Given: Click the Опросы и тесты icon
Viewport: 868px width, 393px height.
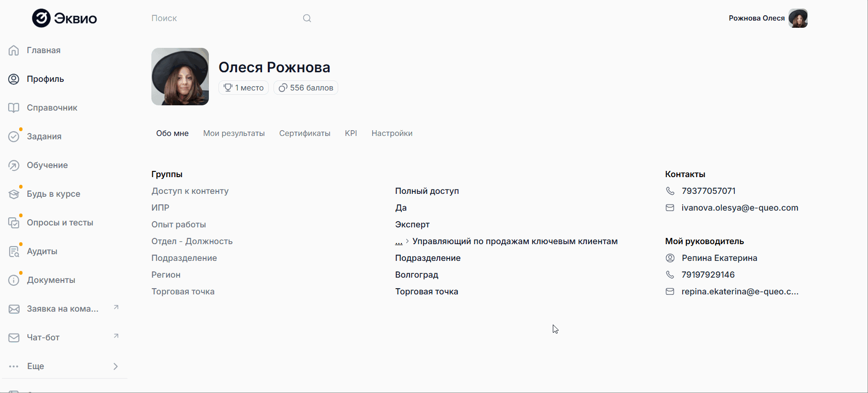Looking at the screenshot, I should click(x=14, y=223).
